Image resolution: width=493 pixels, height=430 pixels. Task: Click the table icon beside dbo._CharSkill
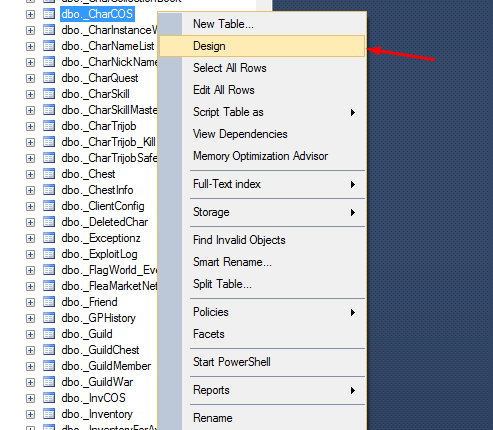point(49,94)
